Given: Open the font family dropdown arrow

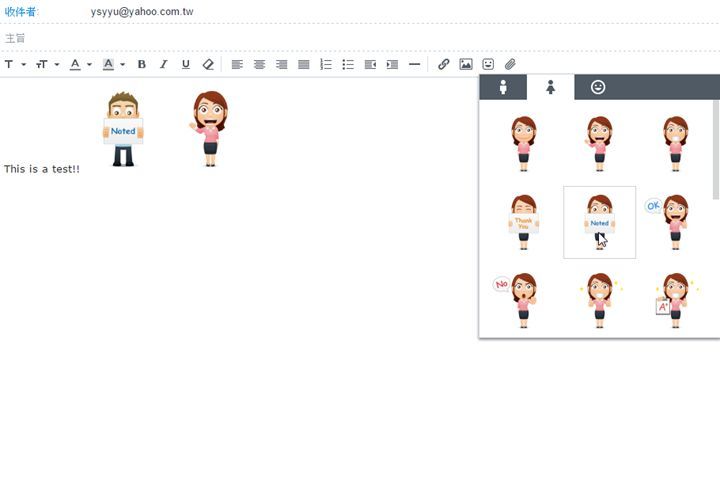Looking at the screenshot, I should [23, 64].
